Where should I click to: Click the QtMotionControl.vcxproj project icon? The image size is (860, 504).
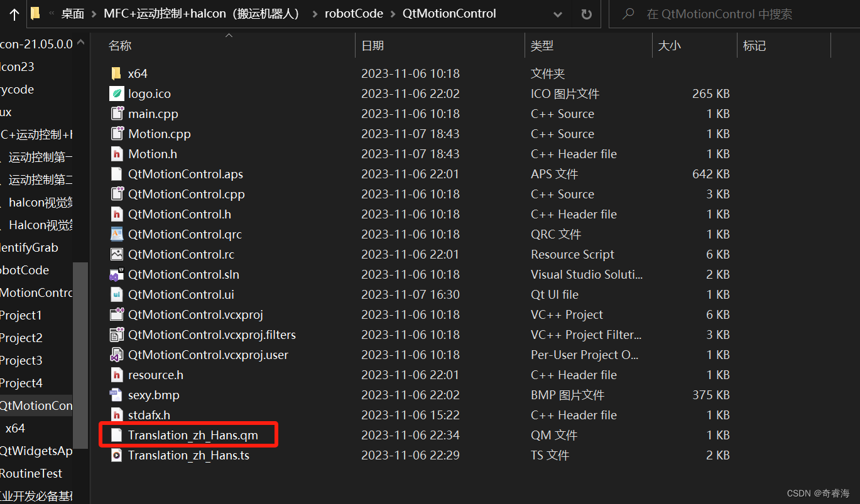tap(116, 314)
